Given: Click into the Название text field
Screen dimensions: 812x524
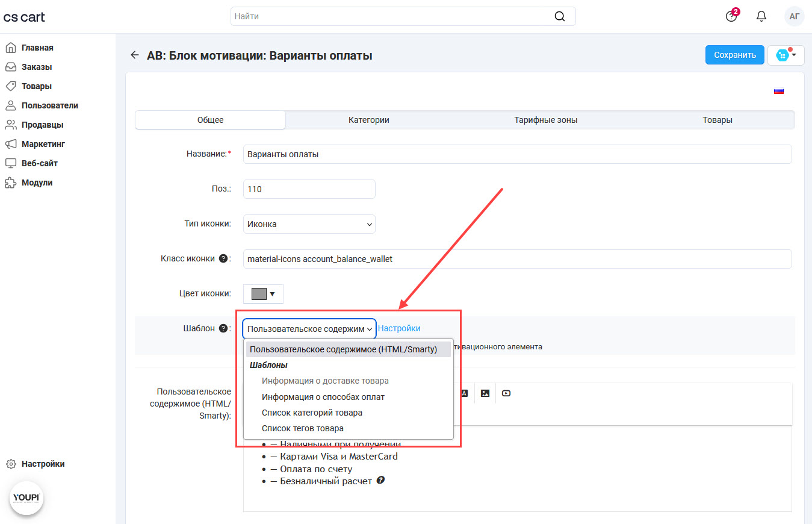Looking at the screenshot, I should point(516,154).
